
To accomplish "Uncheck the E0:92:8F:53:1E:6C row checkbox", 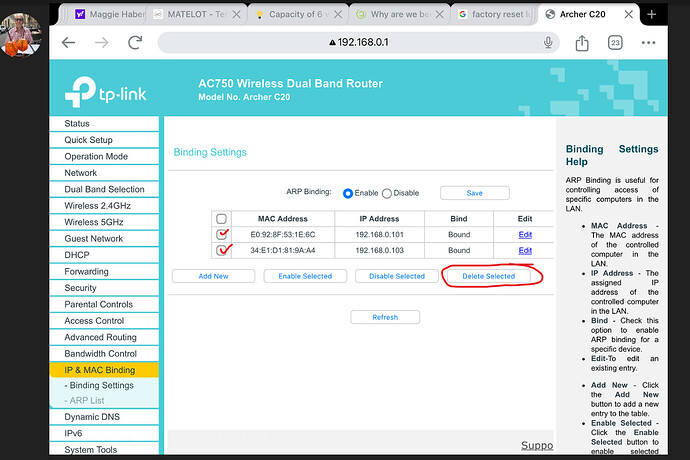I will (222, 234).
